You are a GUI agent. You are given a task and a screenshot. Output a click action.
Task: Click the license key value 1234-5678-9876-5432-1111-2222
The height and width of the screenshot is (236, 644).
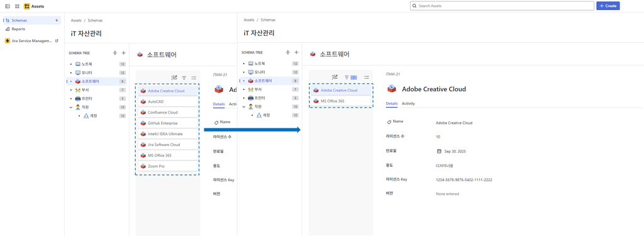click(x=464, y=180)
